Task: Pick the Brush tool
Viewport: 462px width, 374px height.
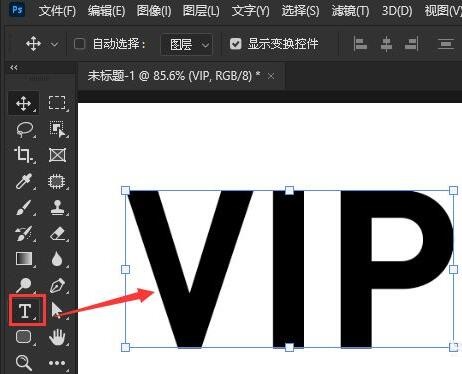Action: (x=24, y=207)
